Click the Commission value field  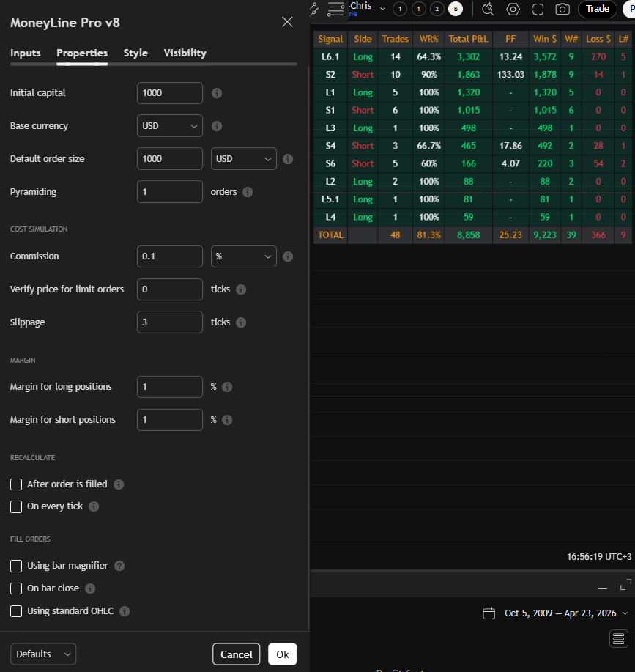pos(170,256)
